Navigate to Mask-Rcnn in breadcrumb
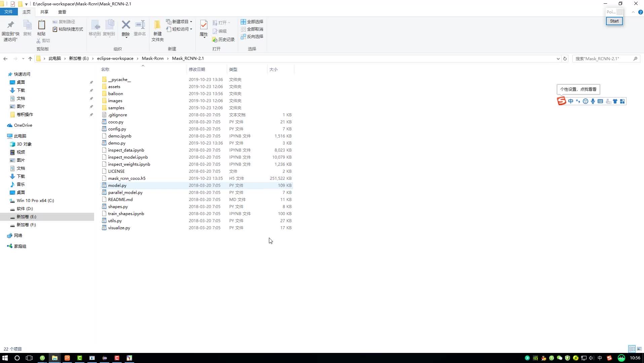 [x=153, y=58]
